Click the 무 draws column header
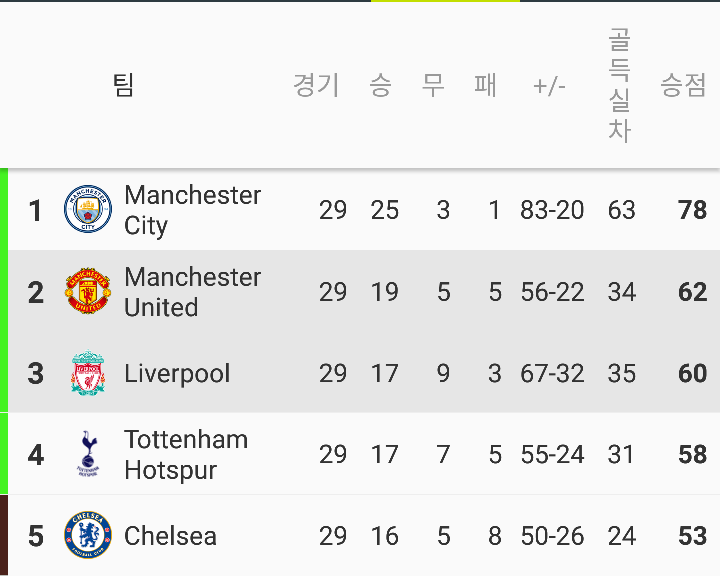This screenshot has width=720, height=576. (433, 85)
